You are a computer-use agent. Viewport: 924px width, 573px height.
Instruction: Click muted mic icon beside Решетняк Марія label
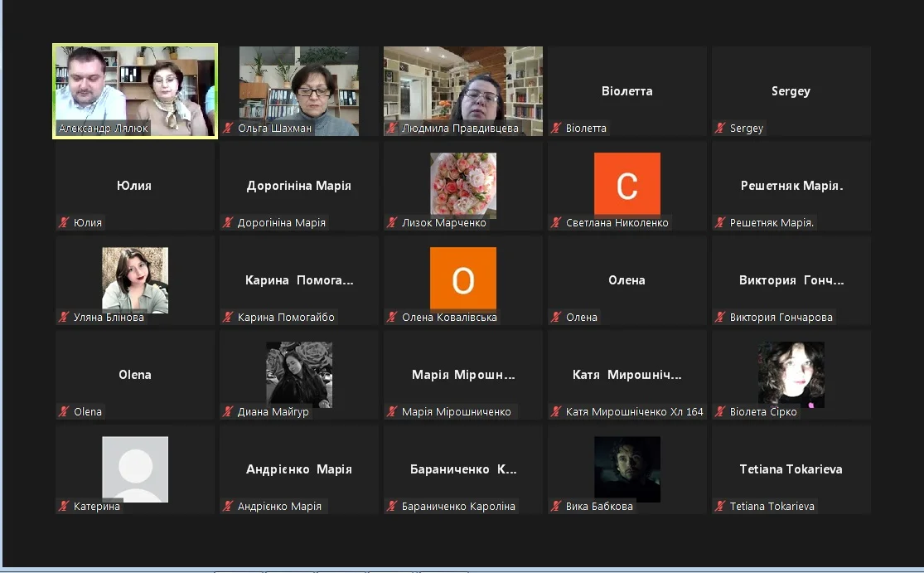[720, 223]
